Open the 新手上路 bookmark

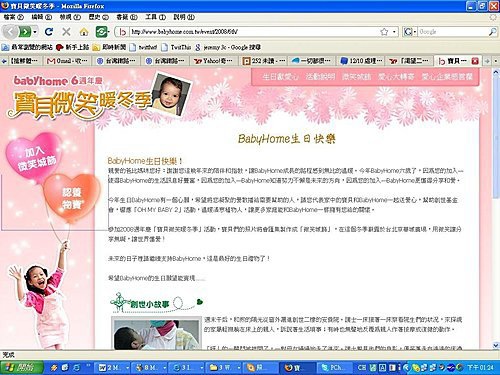[x=73, y=47]
